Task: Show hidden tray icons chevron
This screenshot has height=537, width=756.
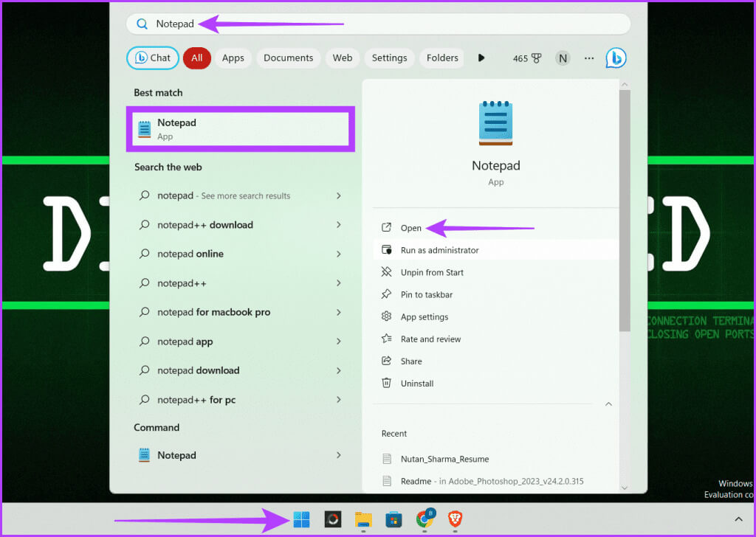Action: [738, 519]
